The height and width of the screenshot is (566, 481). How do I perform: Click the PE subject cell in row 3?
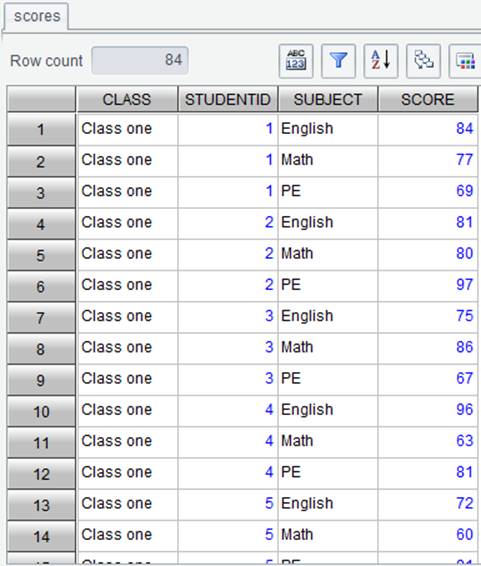328,191
